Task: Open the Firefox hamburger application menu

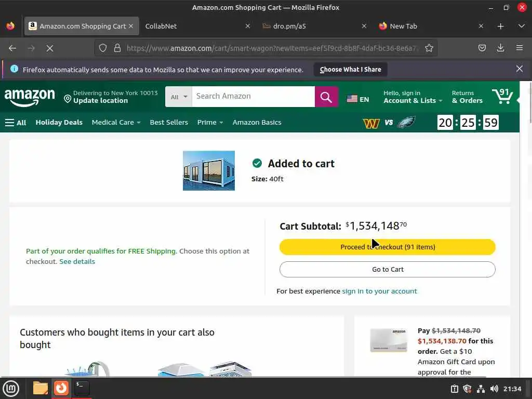Action: [519, 48]
